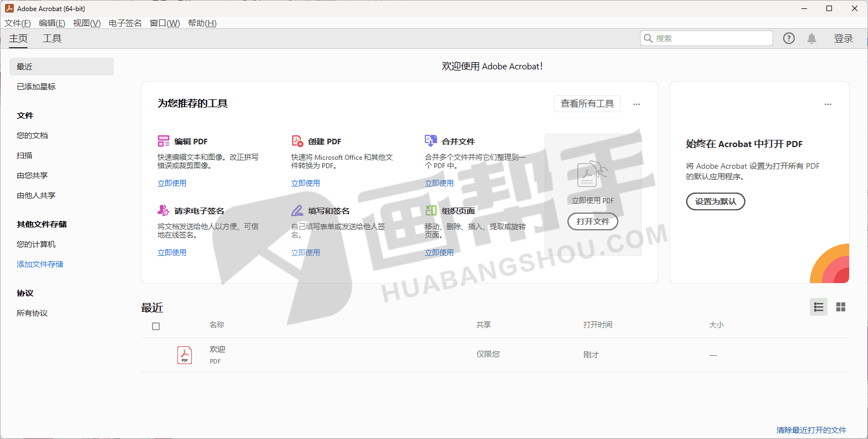
Task: Click the 大小 column header
Action: click(717, 325)
